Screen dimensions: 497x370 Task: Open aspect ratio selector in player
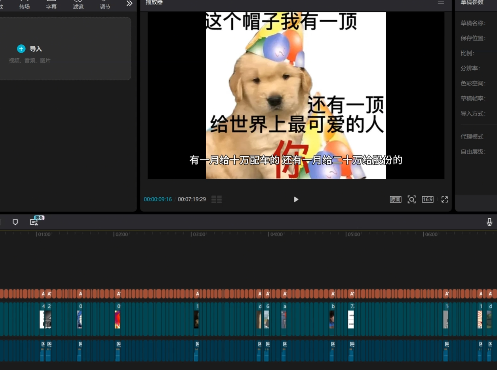pyautogui.click(x=428, y=199)
